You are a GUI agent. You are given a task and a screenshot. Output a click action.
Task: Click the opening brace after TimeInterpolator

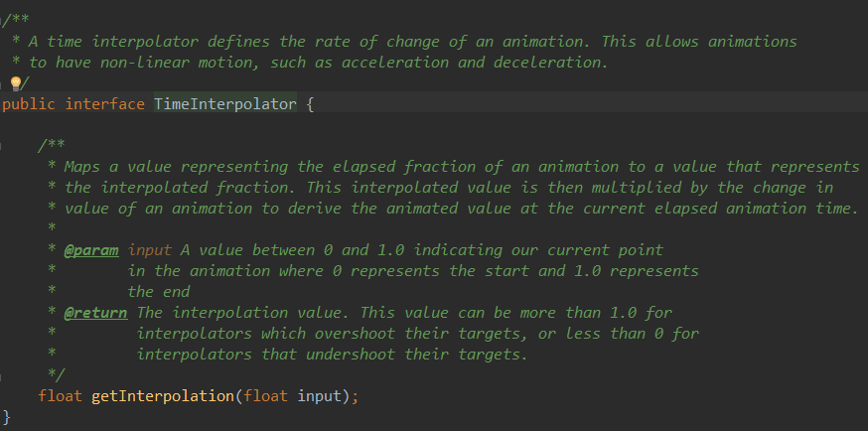click(311, 104)
